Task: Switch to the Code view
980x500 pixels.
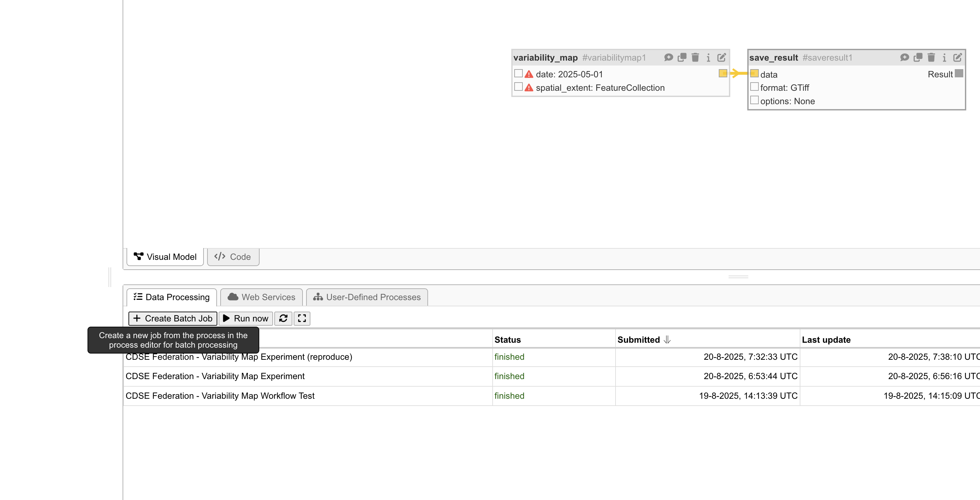Action: point(233,257)
